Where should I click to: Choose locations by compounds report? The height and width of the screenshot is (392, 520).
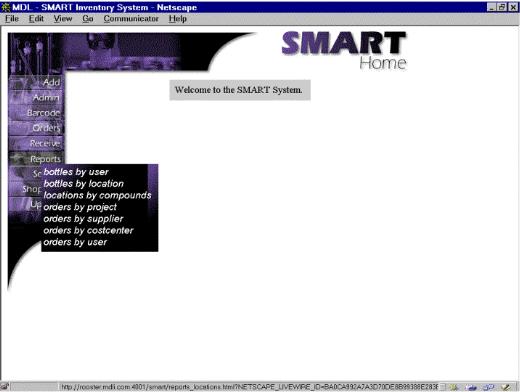(97, 195)
